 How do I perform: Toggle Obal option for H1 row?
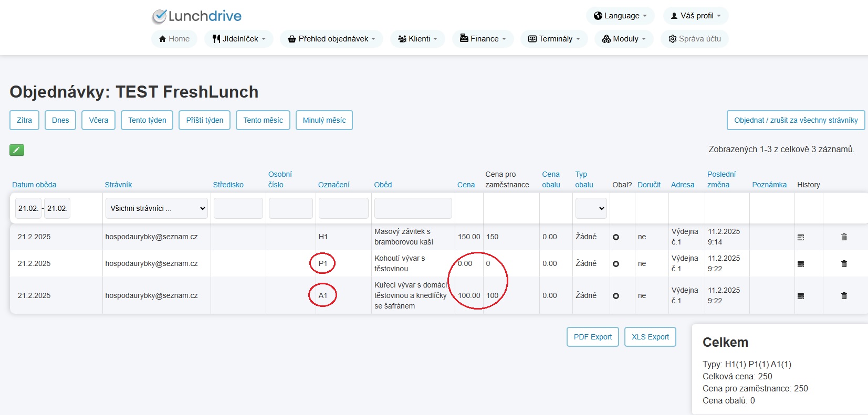pos(616,237)
